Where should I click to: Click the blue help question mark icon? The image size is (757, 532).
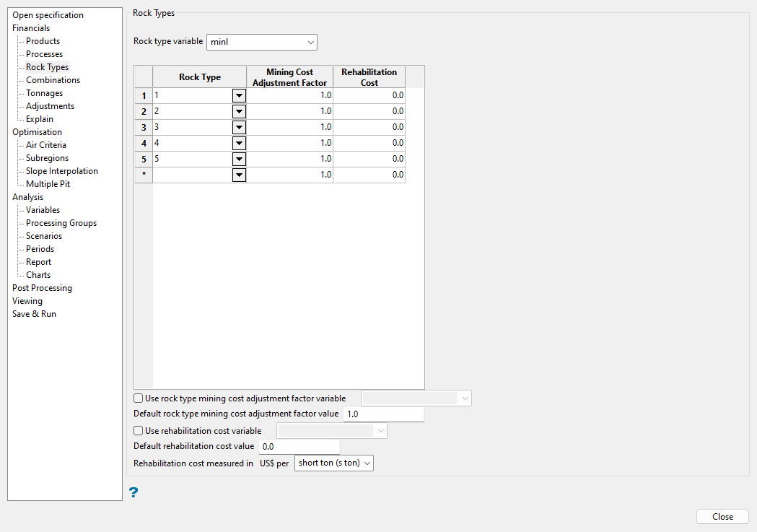pyautogui.click(x=133, y=492)
